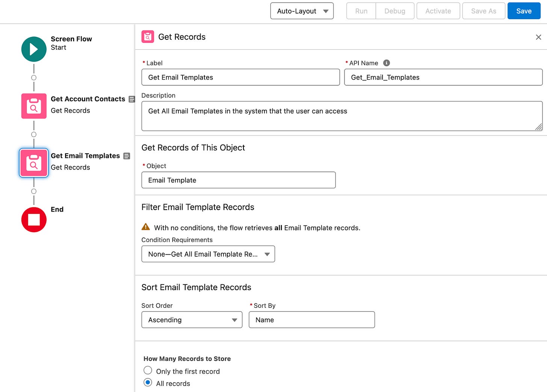Viewport: 547px width, 392px height.
Task: Expand the Condition Requirements dropdown
Action: [x=208, y=254]
